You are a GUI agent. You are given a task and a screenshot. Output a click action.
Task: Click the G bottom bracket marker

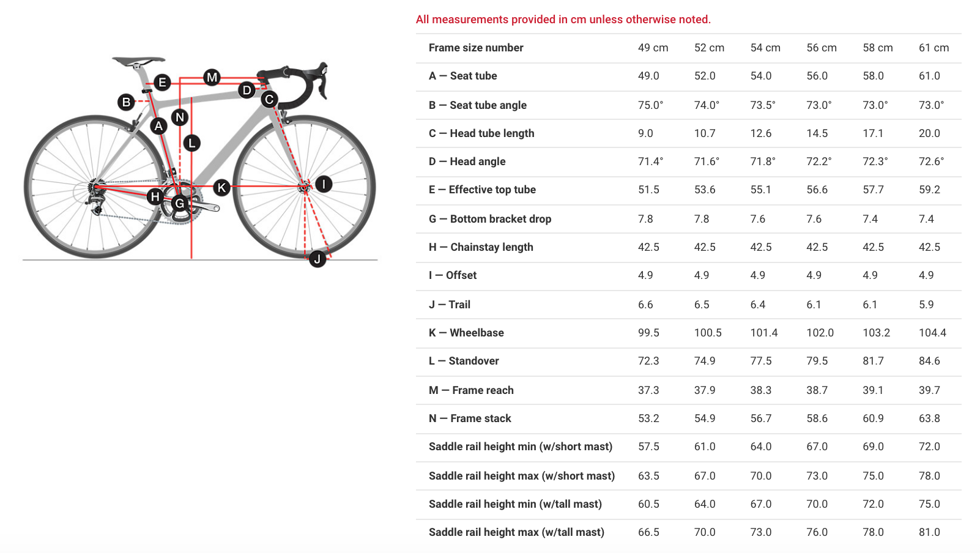coord(179,203)
